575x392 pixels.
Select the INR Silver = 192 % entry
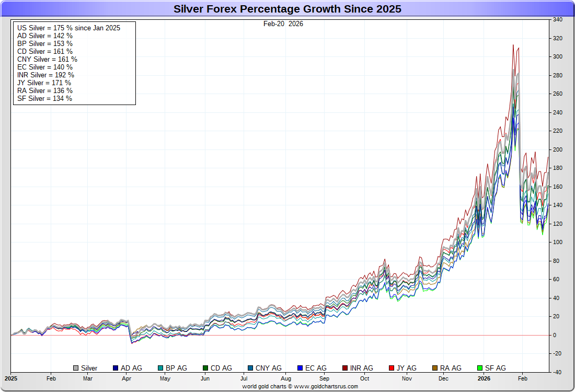(44, 75)
